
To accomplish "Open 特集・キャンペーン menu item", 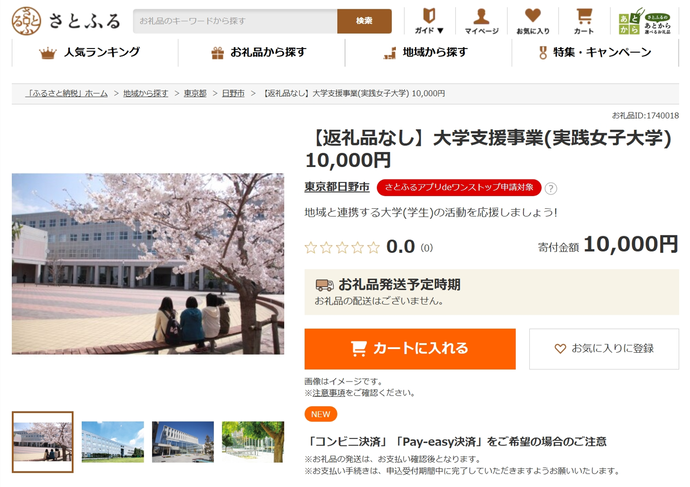I will pos(595,52).
